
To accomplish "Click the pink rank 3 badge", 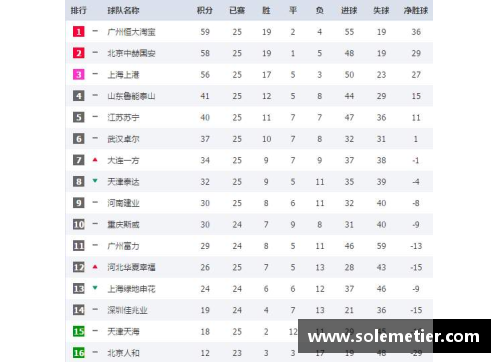I will click(79, 74).
